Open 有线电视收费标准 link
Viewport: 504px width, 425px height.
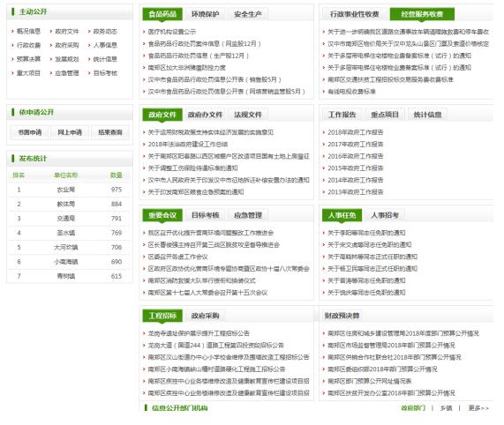(351, 92)
